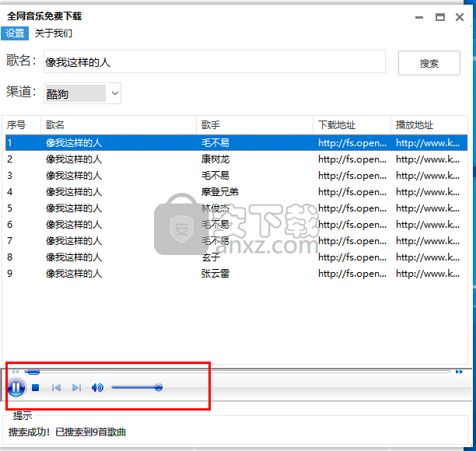The height and width of the screenshot is (451, 476).
Task: Click the 下载地址 column header
Action: 352,124
